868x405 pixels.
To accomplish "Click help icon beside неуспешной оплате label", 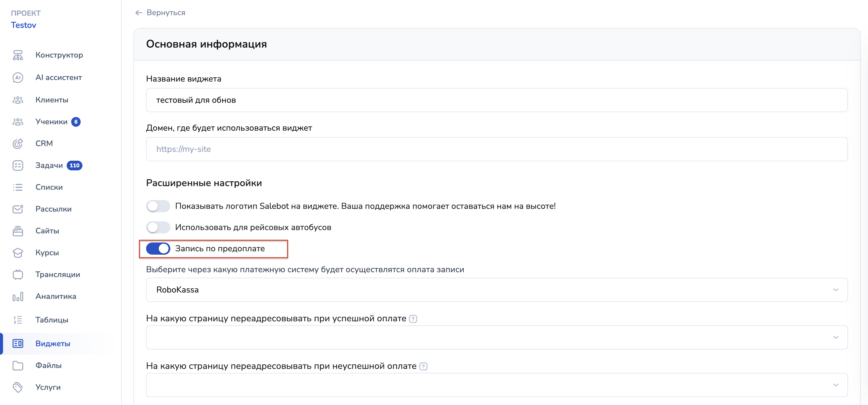I will tap(423, 366).
